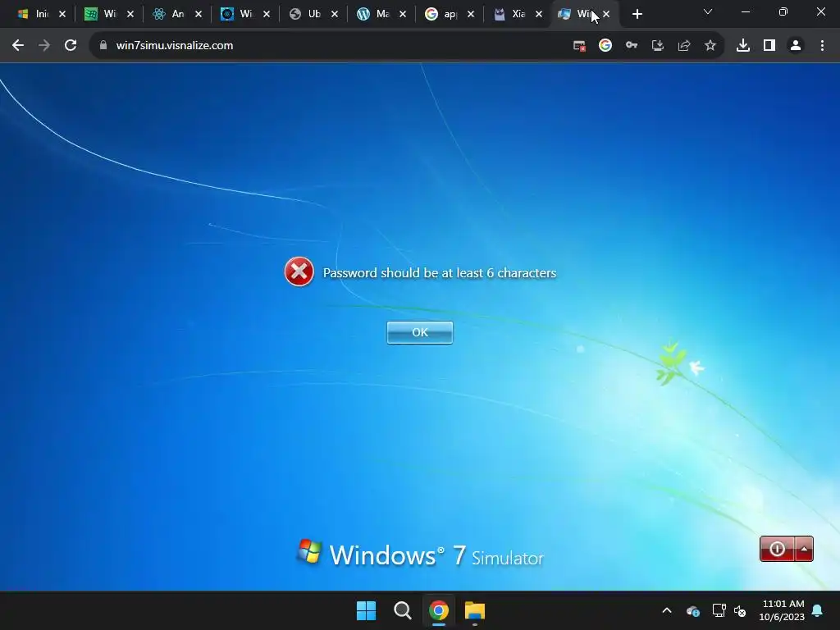
Task: Open the tab search chevron
Action: (x=708, y=11)
